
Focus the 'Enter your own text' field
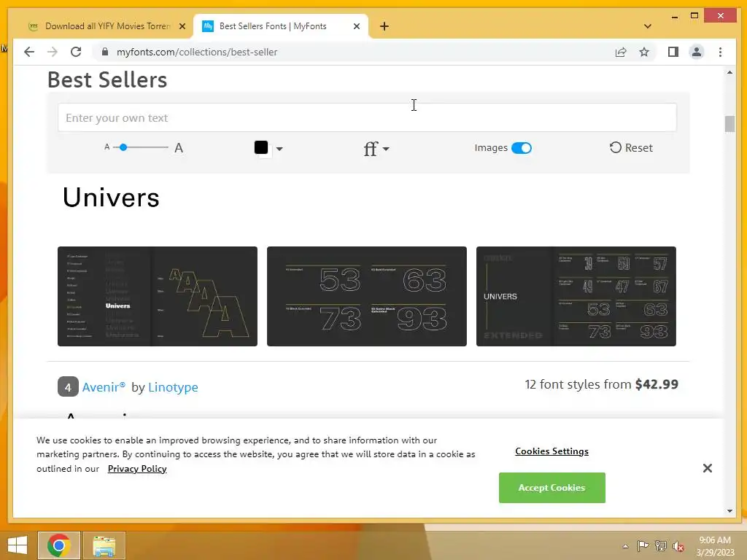367,117
